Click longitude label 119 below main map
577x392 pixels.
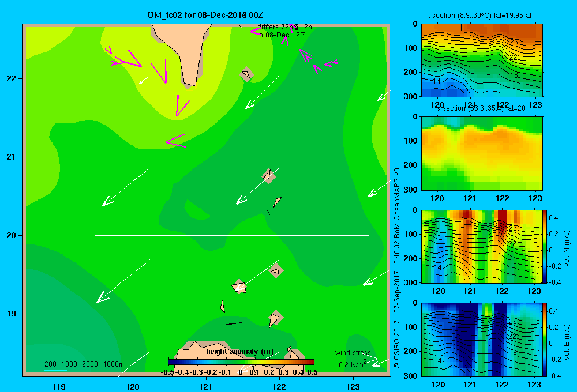pos(59,386)
